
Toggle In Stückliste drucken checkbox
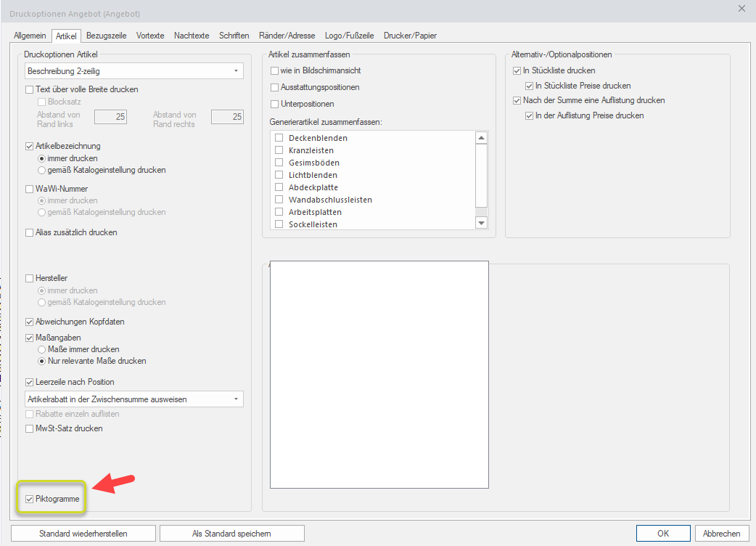[517, 70]
